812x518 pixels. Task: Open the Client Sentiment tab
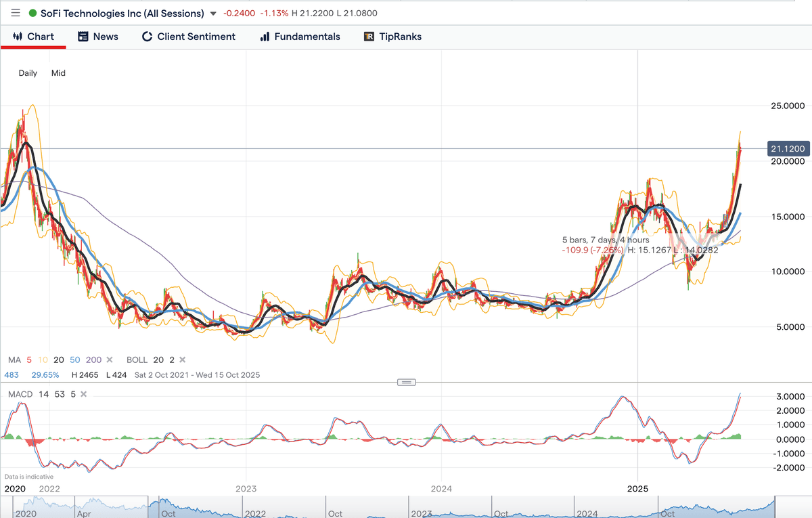click(x=189, y=37)
